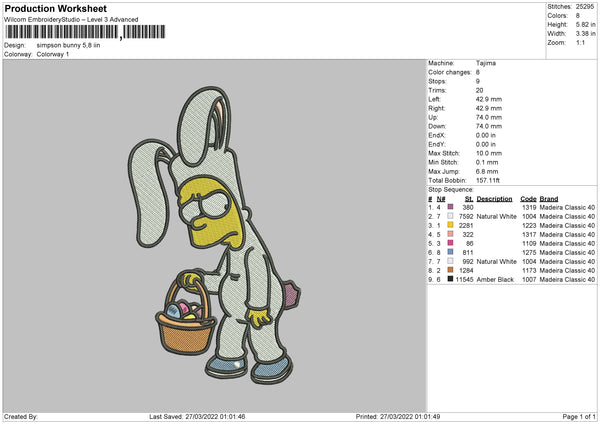Click the 'Created By:' footer label
Viewport: 600px width, 424px height.
coord(21,416)
